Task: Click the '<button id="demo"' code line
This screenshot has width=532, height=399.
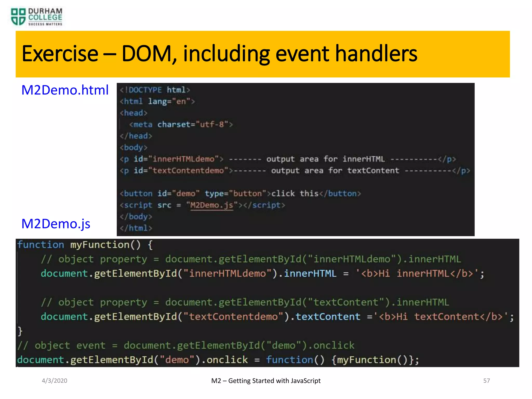Action: pos(240,194)
